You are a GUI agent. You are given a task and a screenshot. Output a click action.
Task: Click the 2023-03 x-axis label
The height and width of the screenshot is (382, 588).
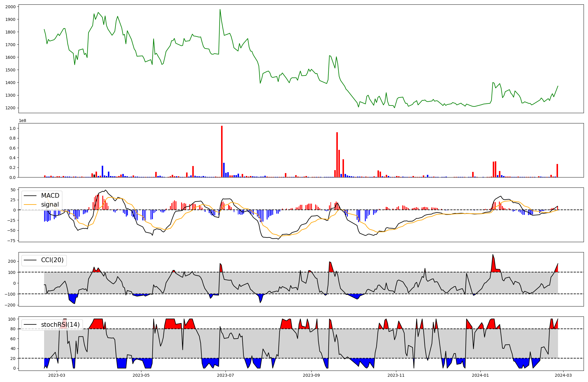pos(57,375)
